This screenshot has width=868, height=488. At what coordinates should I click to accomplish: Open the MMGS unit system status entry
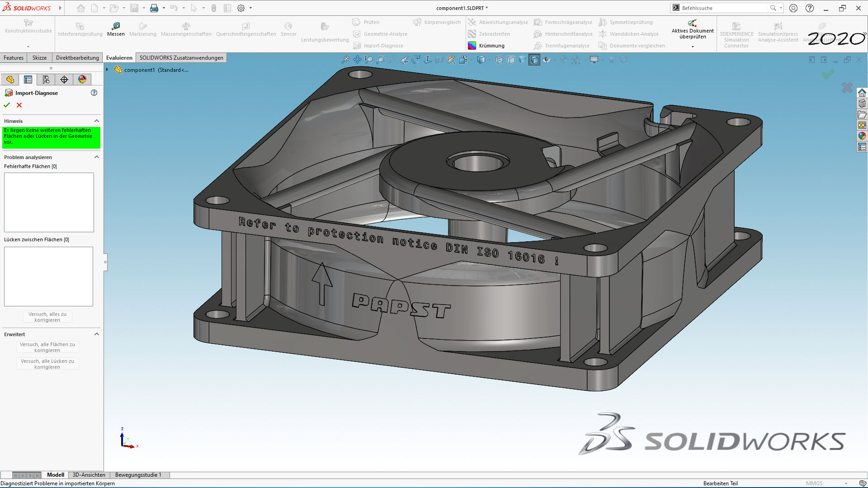[x=814, y=483]
